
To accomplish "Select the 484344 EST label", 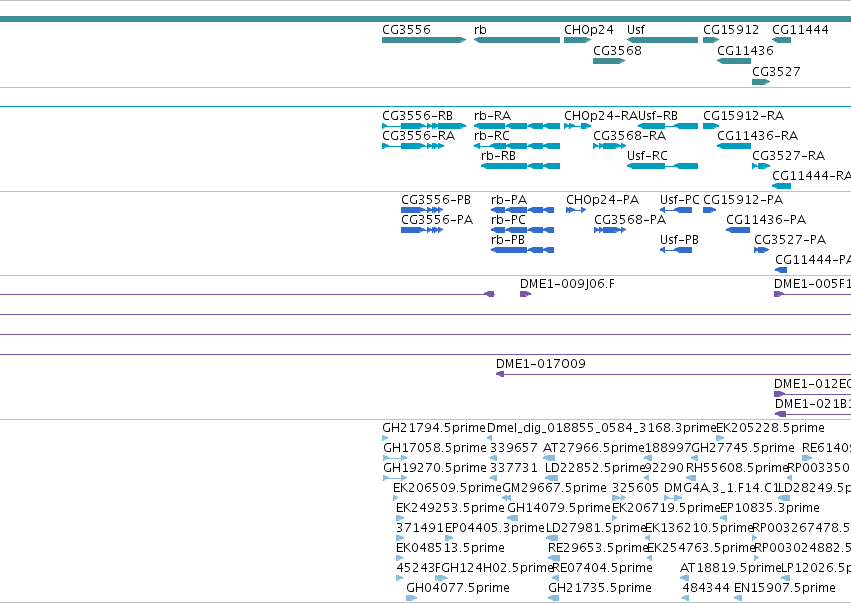I will [706, 588].
